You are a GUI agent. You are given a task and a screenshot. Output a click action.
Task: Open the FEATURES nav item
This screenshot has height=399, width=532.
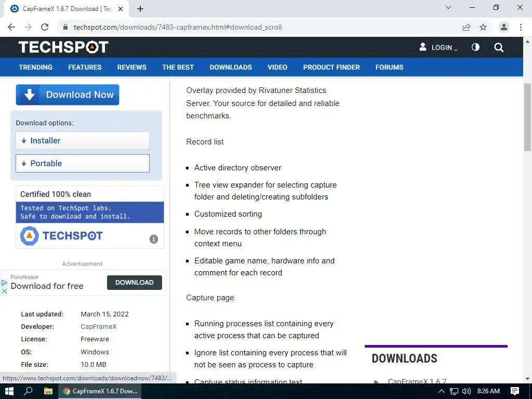point(85,67)
